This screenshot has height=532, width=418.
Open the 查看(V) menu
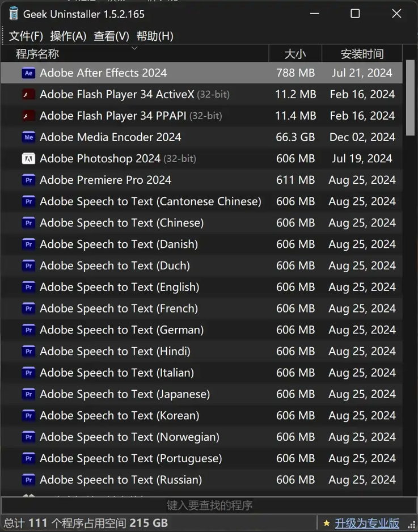click(111, 36)
